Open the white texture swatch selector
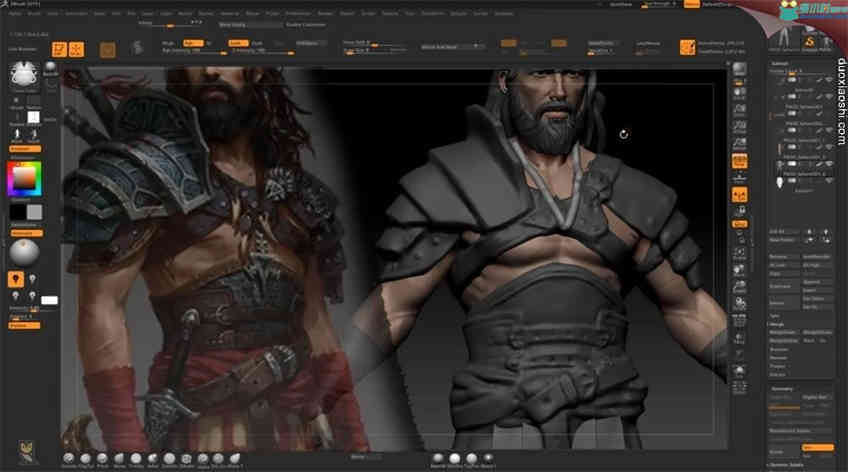 pos(34,117)
